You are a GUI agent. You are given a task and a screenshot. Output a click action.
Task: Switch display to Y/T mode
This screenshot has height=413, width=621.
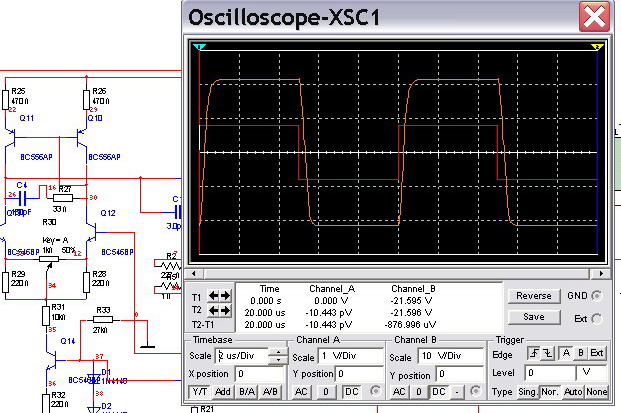(x=200, y=391)
